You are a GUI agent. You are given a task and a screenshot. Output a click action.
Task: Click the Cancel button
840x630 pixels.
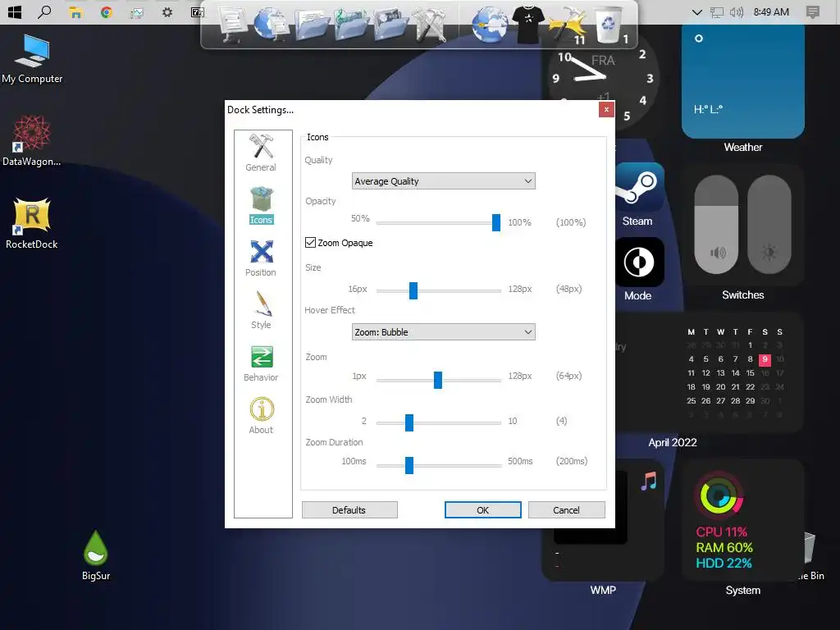[x=566, y=510]
